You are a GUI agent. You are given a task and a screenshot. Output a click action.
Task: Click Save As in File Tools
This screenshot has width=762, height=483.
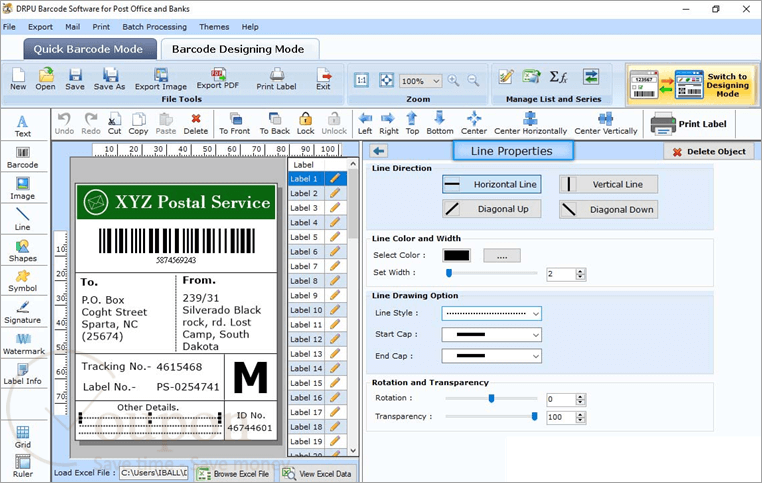click(x=109, y=79)
